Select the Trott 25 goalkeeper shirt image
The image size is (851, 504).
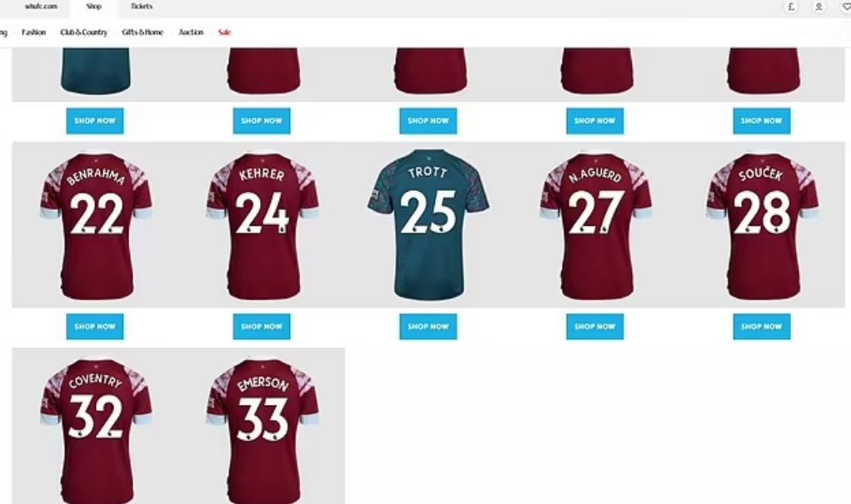pyautogui.click(x=428, y=224)
